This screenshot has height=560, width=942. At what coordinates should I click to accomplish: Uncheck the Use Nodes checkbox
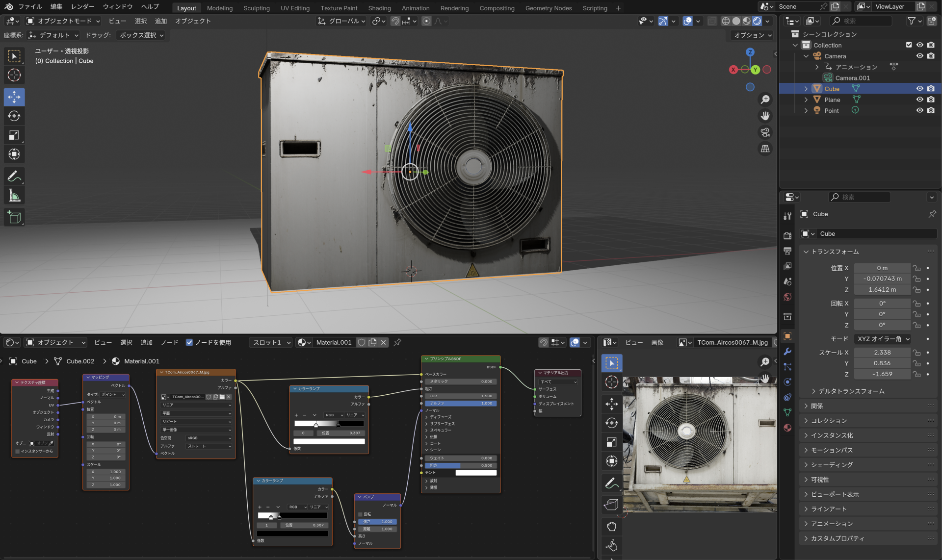pos(189,342)
